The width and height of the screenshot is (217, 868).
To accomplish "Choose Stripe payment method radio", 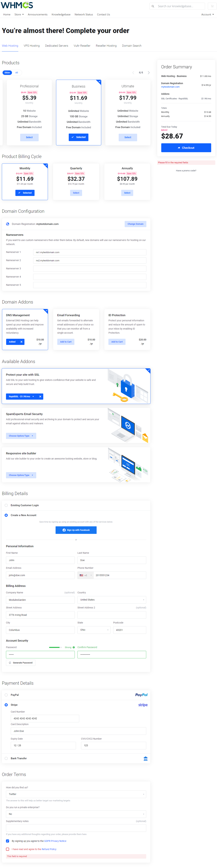I will point(6,705).
